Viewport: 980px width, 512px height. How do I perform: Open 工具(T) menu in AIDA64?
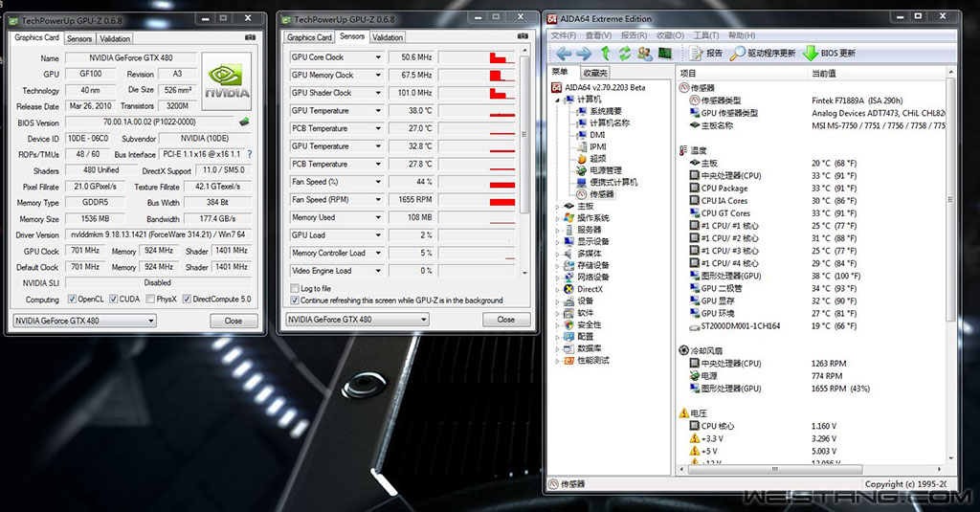(705, 35)
